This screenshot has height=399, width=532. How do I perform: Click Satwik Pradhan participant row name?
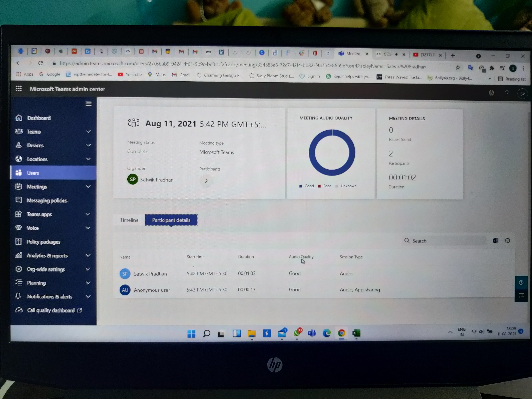coord(150,274)
